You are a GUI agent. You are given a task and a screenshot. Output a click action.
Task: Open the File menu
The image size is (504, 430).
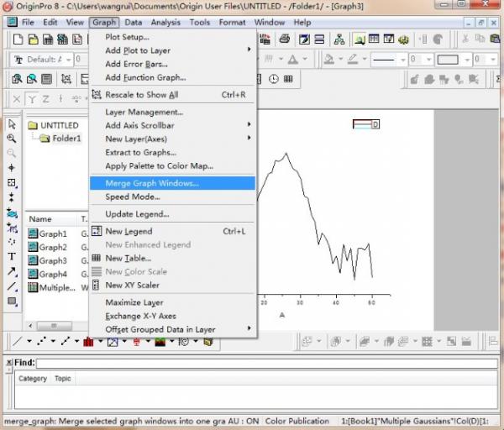[x=28, y=23]
